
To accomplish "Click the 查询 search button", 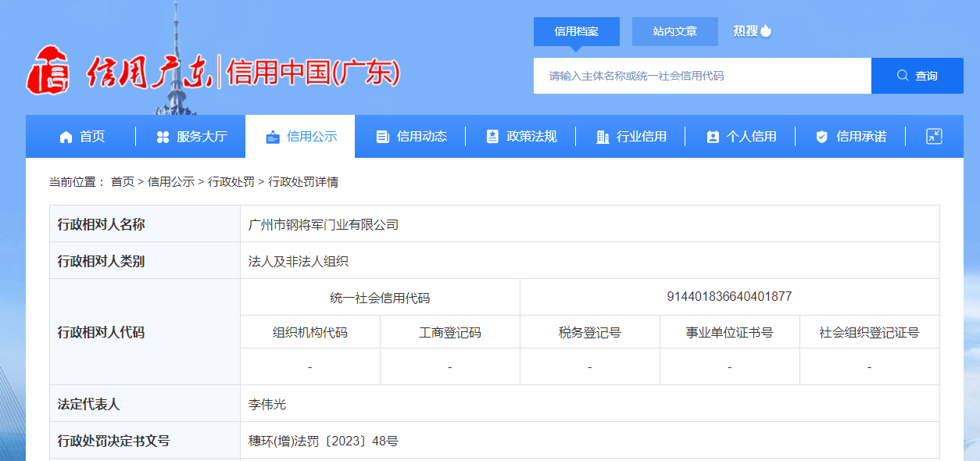I will click(917, 76).
